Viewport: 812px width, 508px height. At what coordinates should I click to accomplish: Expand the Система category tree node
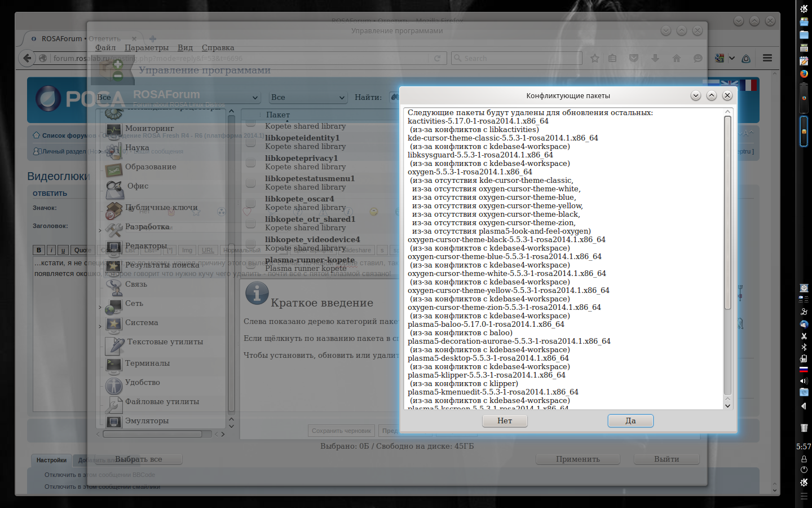pyautogui.click(x=100, y=326)
